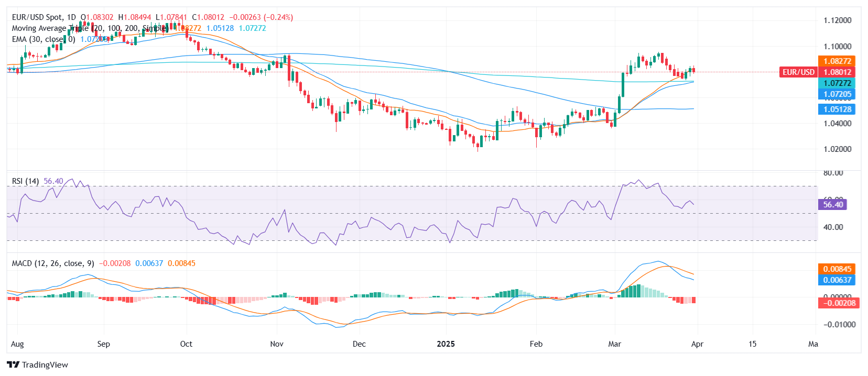The height and width of the screenshot is (376, 868).
Task: Click the blue 1.05128 price tag
Action: point(837,109)
